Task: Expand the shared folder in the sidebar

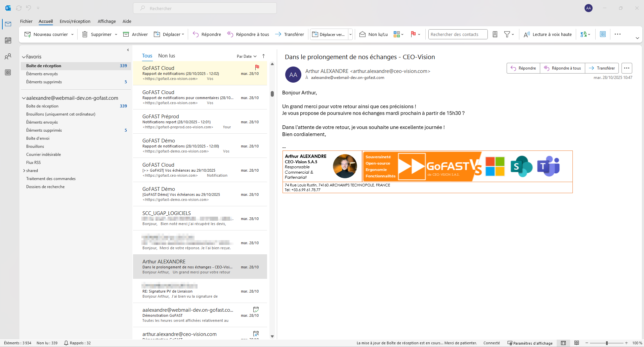Action: coord(24,170)
